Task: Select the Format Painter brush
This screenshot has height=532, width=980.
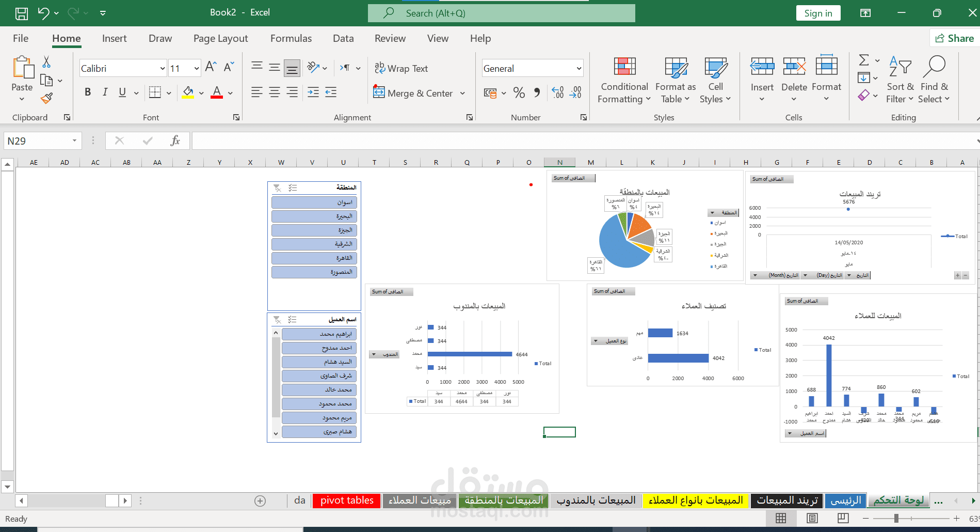Action: (x=46, y=98)
